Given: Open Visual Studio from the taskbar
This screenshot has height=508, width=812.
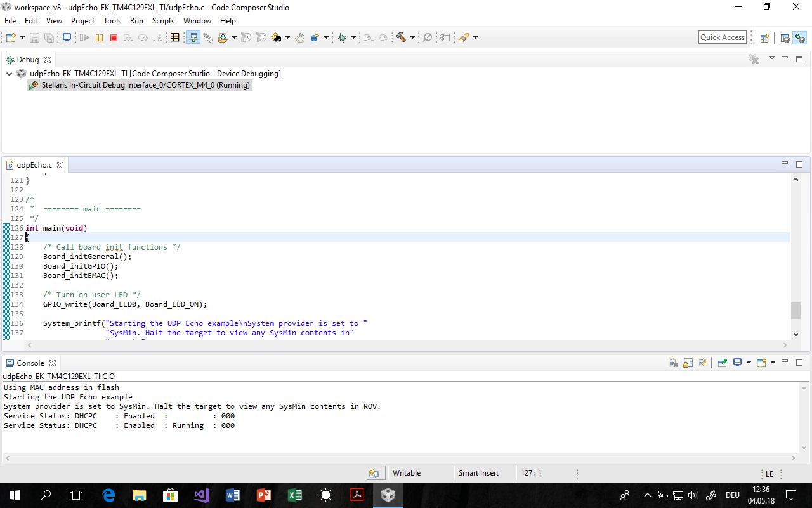Looking at the screenshot, I should click(202, 495).
